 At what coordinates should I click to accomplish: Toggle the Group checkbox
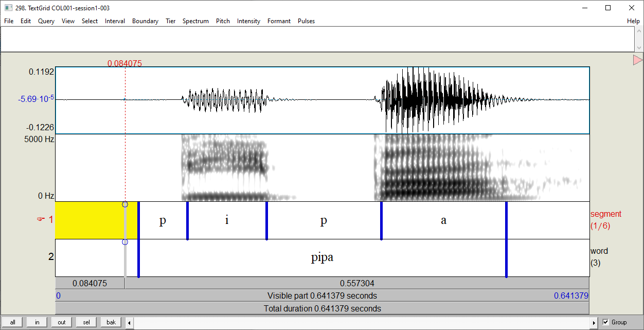[x=606, y=322]
